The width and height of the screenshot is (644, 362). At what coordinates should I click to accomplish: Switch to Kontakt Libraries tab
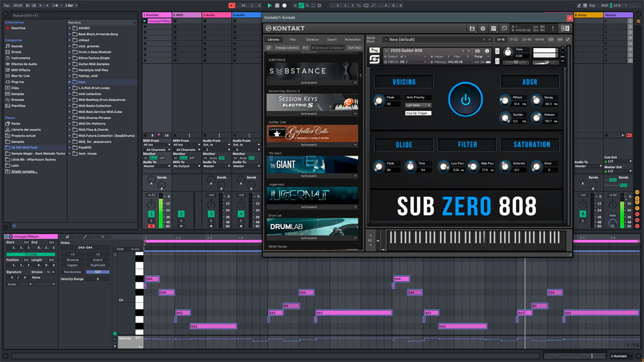click(x=273, y=40)
